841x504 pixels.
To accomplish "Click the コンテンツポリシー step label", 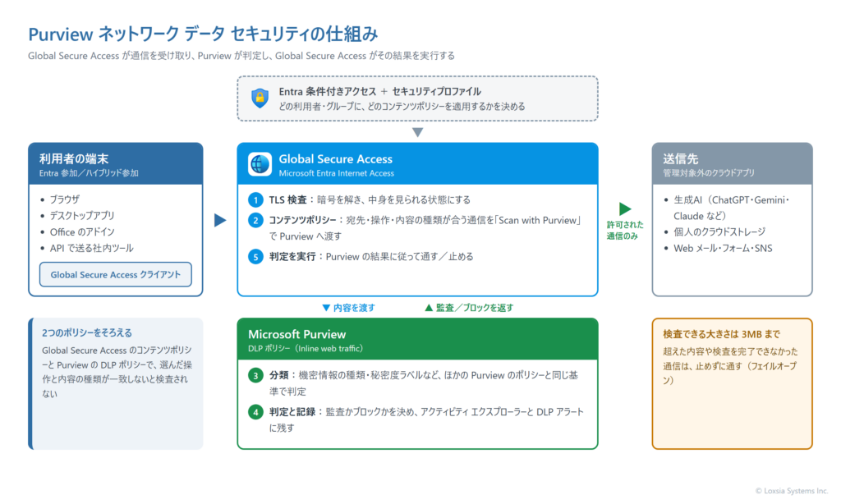I will point(302,220).
